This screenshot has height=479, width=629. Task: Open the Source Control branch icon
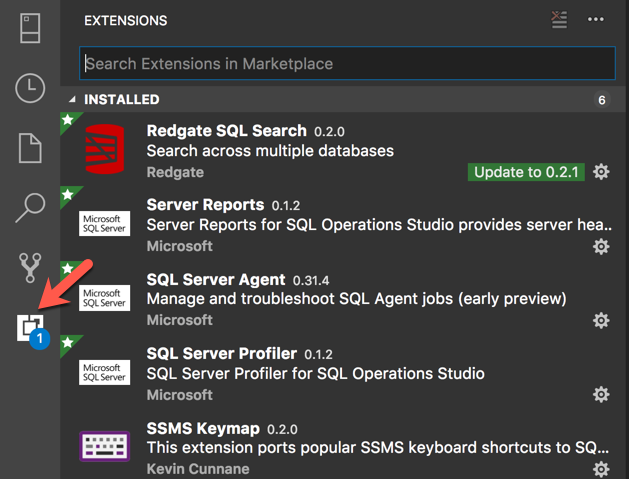(30, 268)
